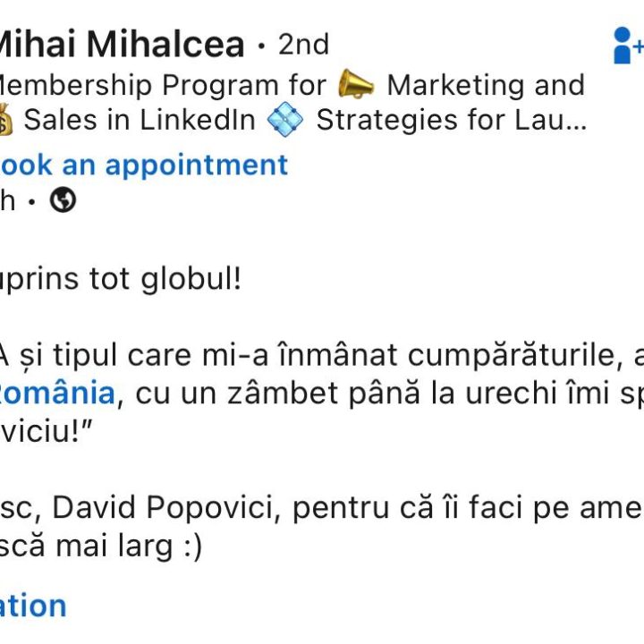The height and width of the screenshot is (644, 644).
Task: Click the megaphone emoji in the headline
Action: [x=355, y=86]
